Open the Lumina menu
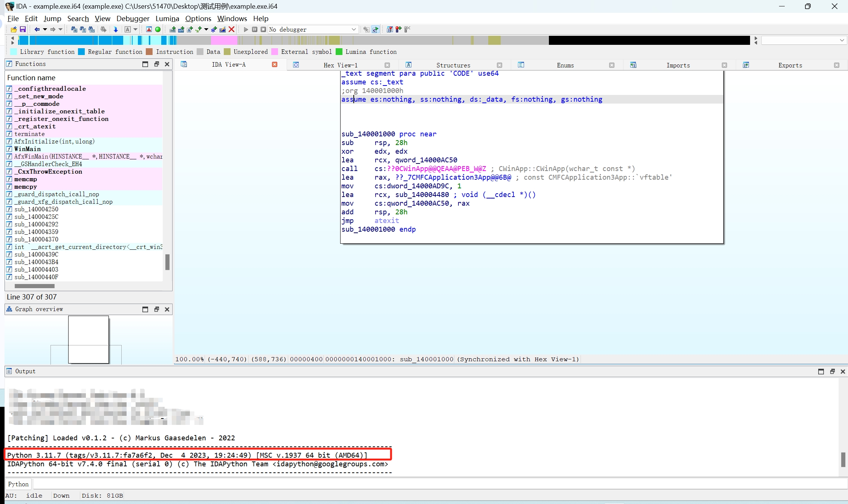The height and width of the screenshot is (504, 848). (167, 18)
